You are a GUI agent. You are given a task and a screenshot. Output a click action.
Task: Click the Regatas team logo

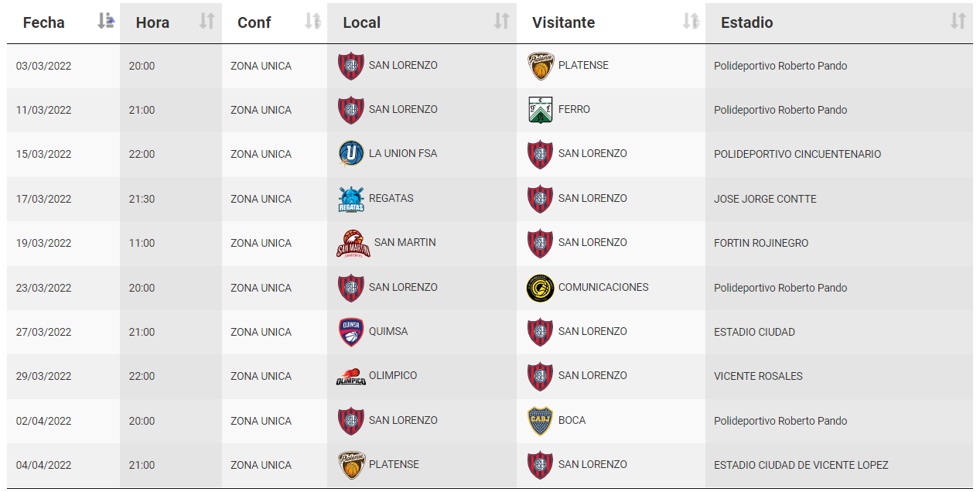pyautogui.click(x=351, y=199)
